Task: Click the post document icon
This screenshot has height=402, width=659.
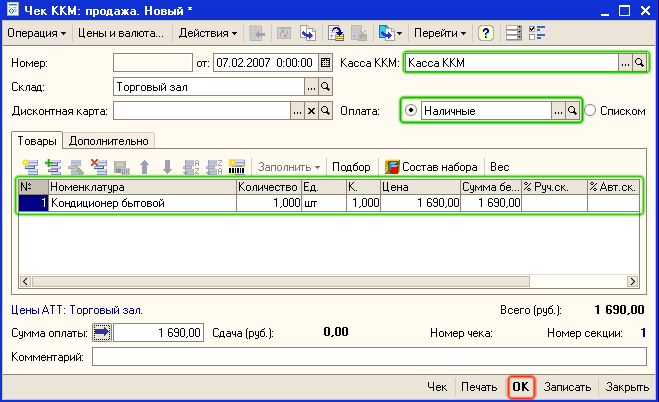Action: click(336, 33)
